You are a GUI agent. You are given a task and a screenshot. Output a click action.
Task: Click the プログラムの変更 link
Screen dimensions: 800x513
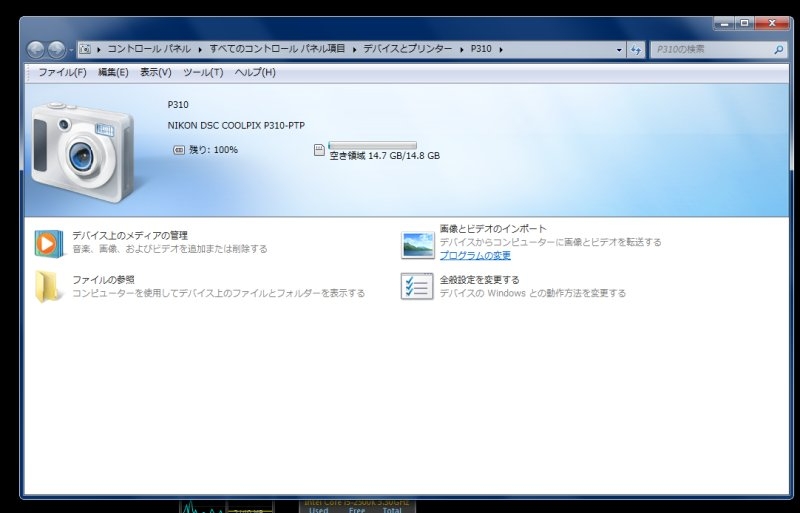(475, 255)
